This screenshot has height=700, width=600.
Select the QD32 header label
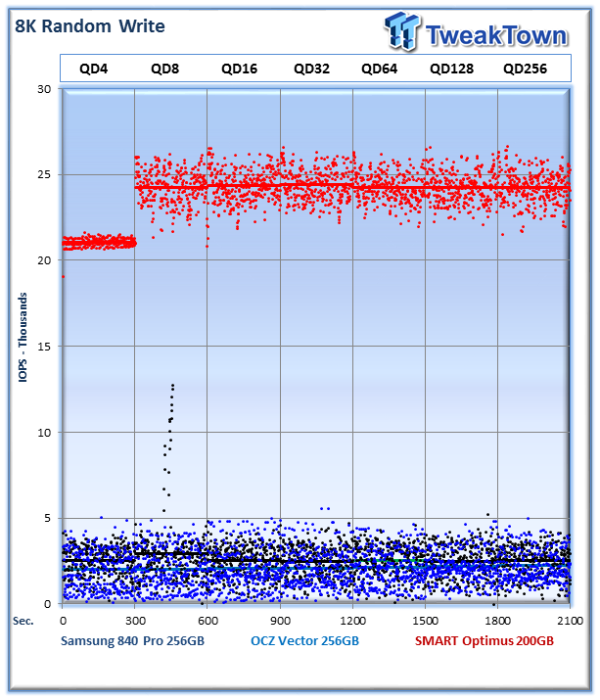(311, 69)
